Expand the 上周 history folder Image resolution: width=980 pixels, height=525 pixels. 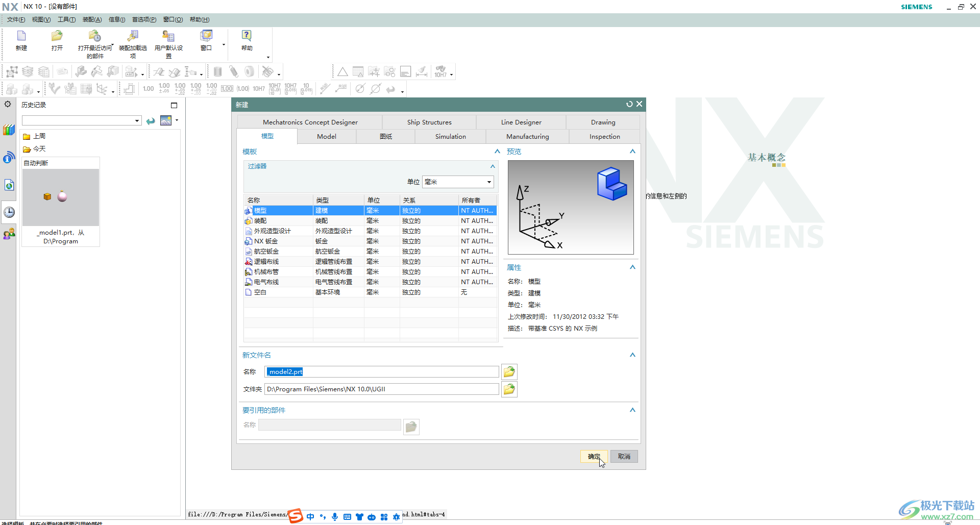[34, 136]
